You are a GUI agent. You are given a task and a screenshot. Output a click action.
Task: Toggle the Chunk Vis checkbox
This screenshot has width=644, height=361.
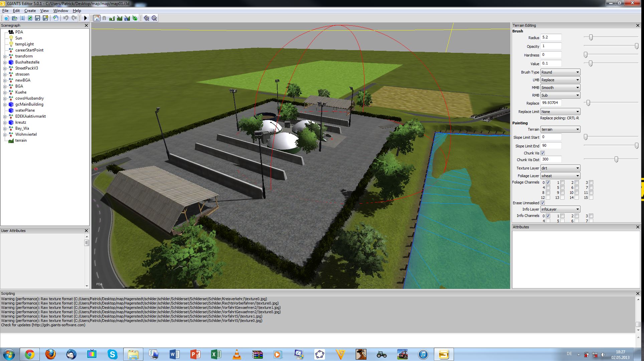[542, 153]
